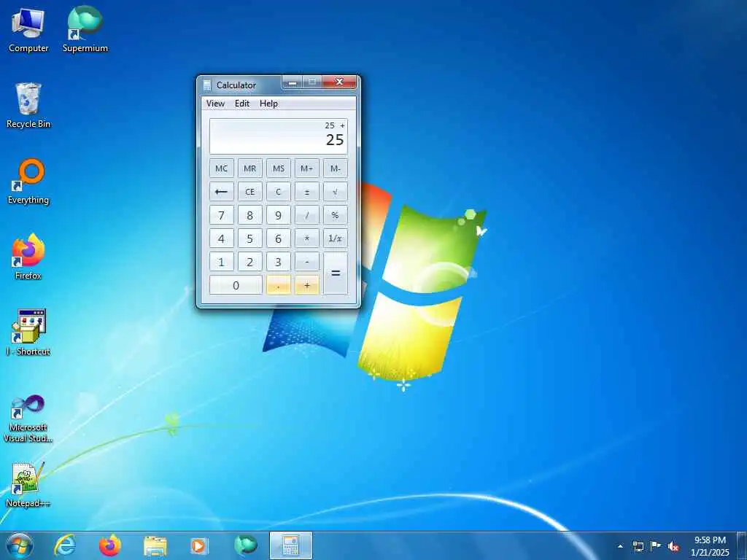This screenshot has width=747, height=560.
Task: Click the number 7 key
Action: tap(222, 215)
